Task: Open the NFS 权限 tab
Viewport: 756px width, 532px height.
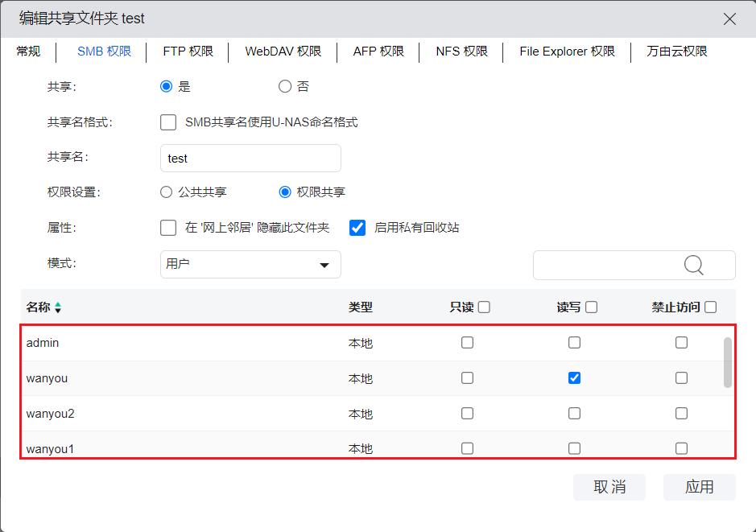Action: [461, 52]
